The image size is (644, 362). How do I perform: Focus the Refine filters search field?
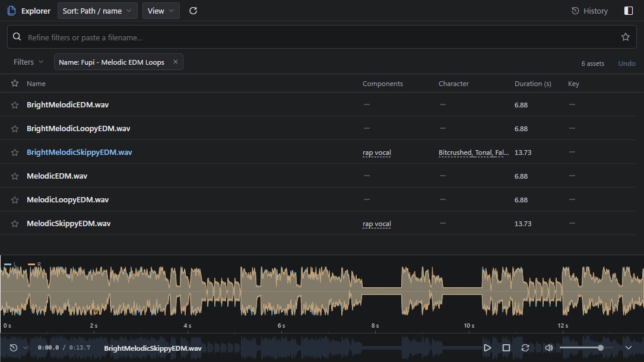pos(322,37)
